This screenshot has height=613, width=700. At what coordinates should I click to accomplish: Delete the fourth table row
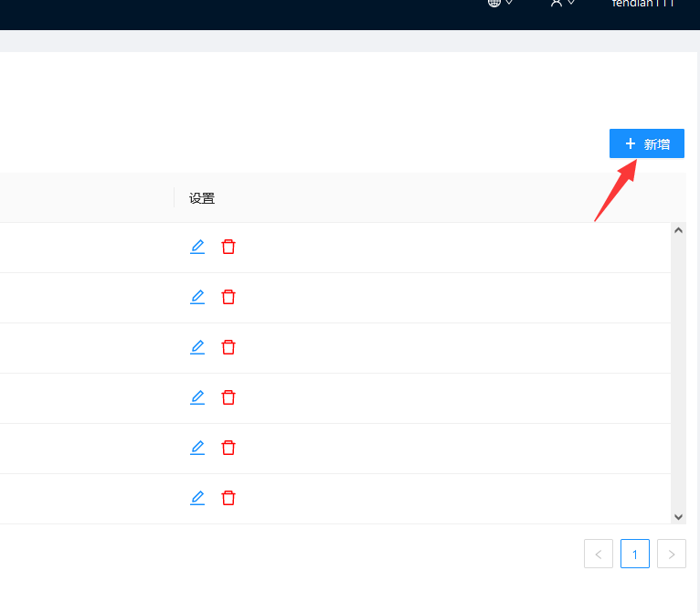pos(228,397)
